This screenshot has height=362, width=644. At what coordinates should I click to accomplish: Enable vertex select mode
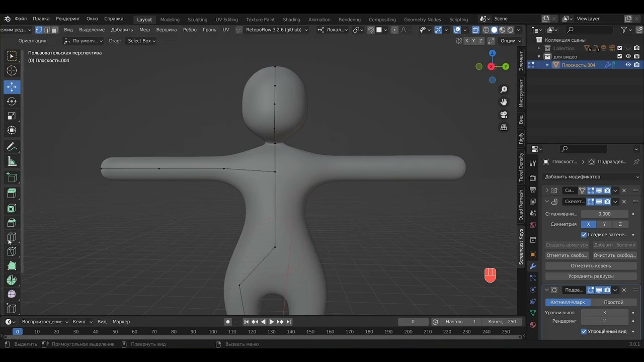(39, 30)
